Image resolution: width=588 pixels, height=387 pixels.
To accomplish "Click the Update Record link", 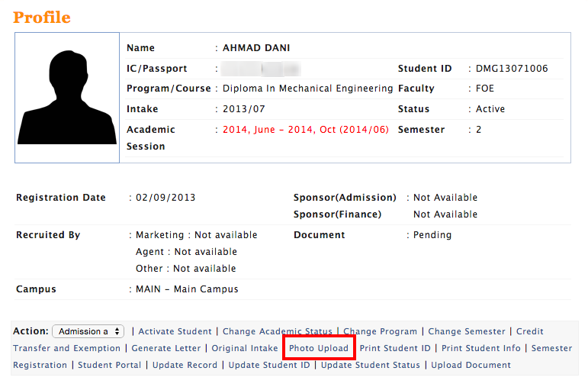I will 185,365.
